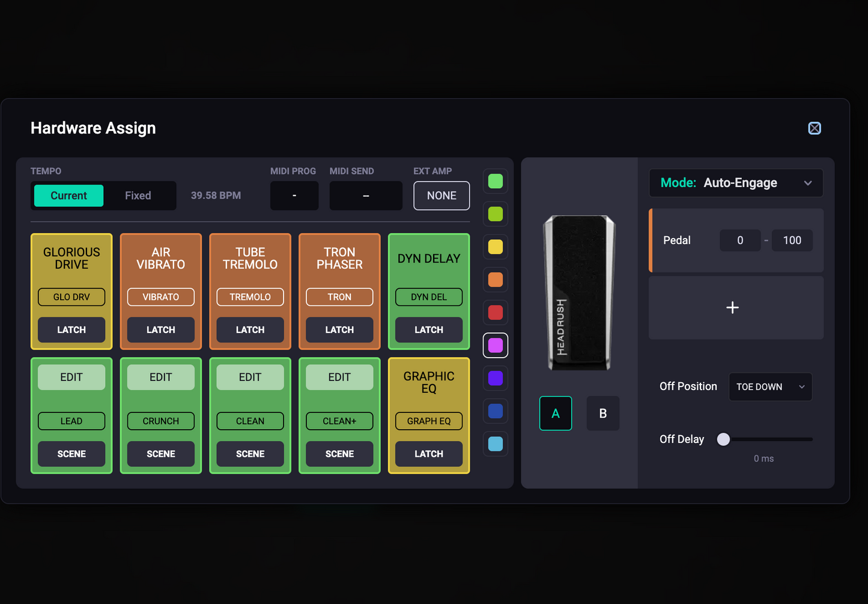
Task: Select the Current tempo option
Action: pyautogui.click(x=68, y=196)
